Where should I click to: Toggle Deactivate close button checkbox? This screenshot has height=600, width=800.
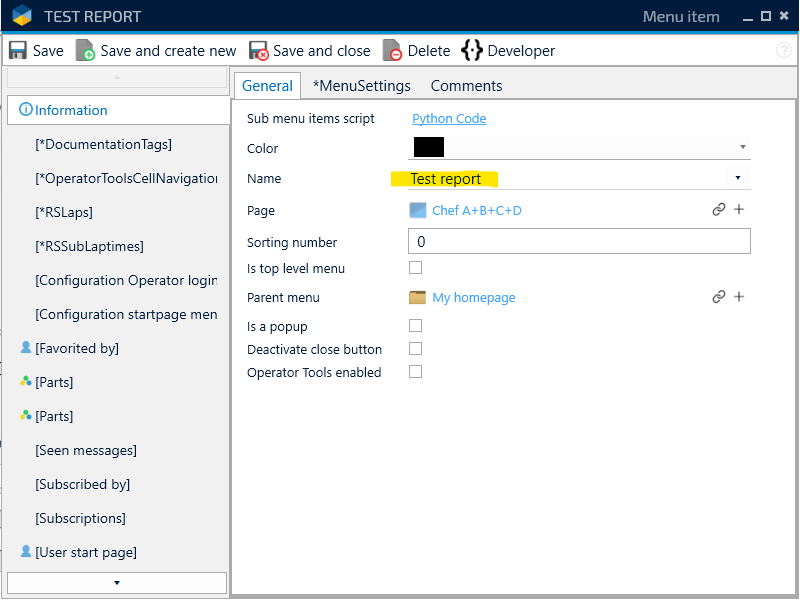click(416, 349)
